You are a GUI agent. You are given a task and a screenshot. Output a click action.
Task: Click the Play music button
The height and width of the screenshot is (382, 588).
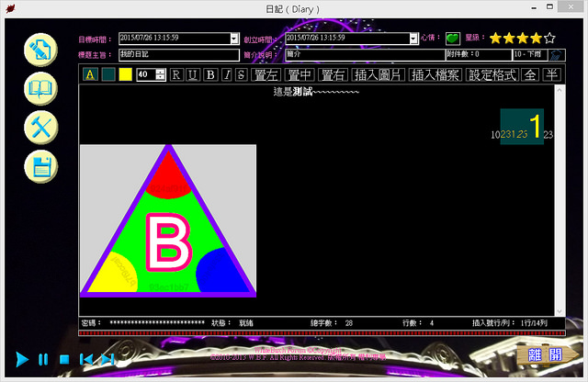(x=22, y=360)
